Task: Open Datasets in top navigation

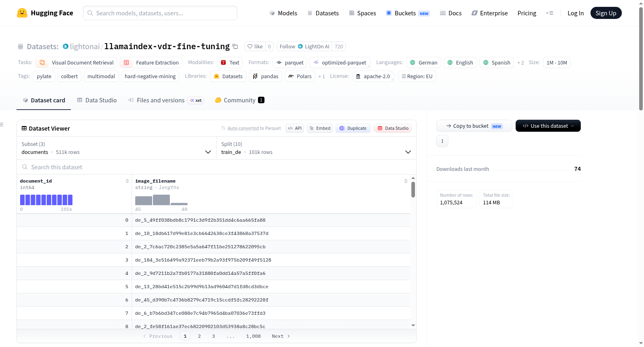Action: [323, 13]
